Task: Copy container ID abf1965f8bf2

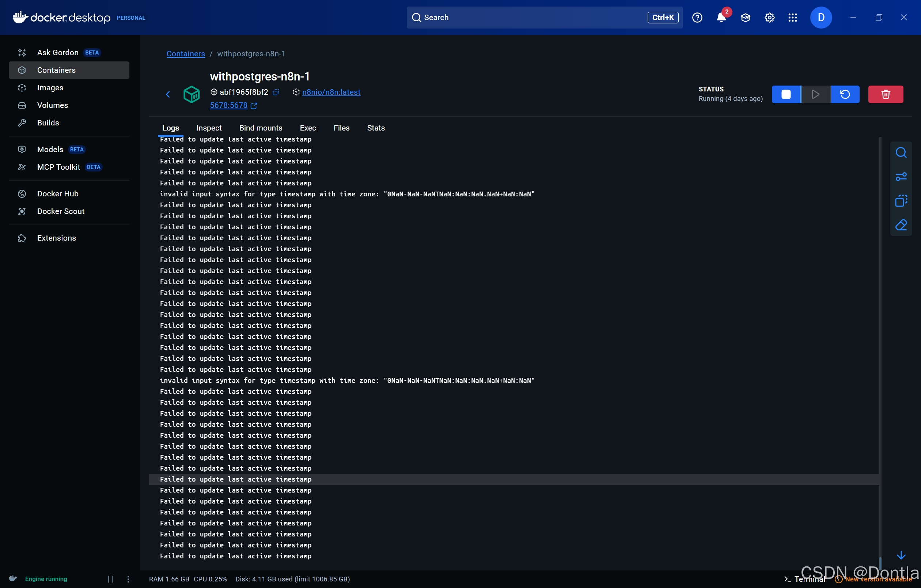Action: tap(276, 92)
